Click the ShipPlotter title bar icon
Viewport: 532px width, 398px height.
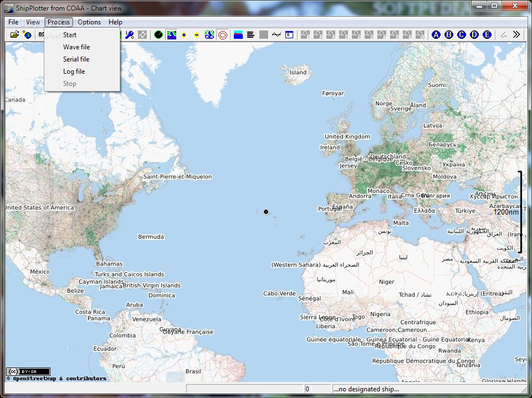click(x=9, y=8)
